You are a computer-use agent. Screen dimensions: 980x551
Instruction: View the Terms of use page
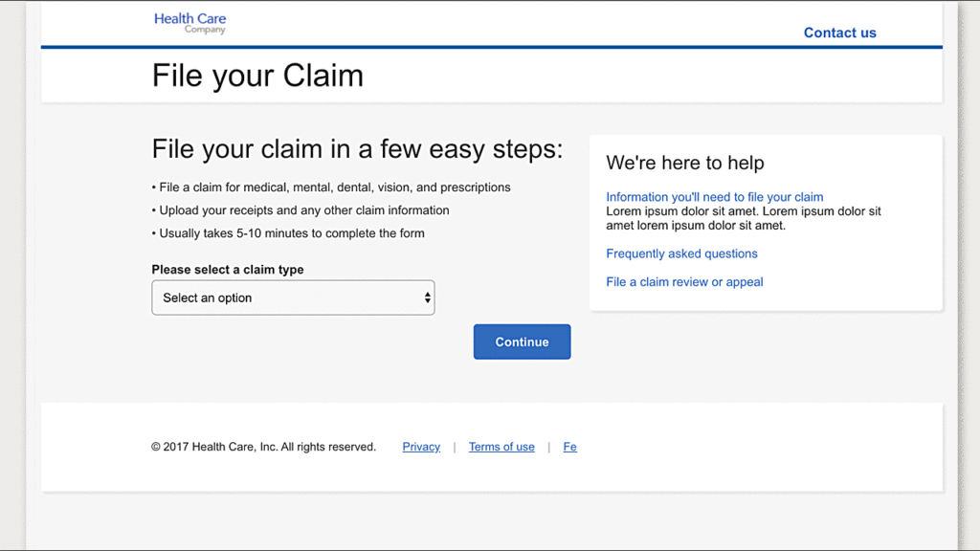(501, 447)
